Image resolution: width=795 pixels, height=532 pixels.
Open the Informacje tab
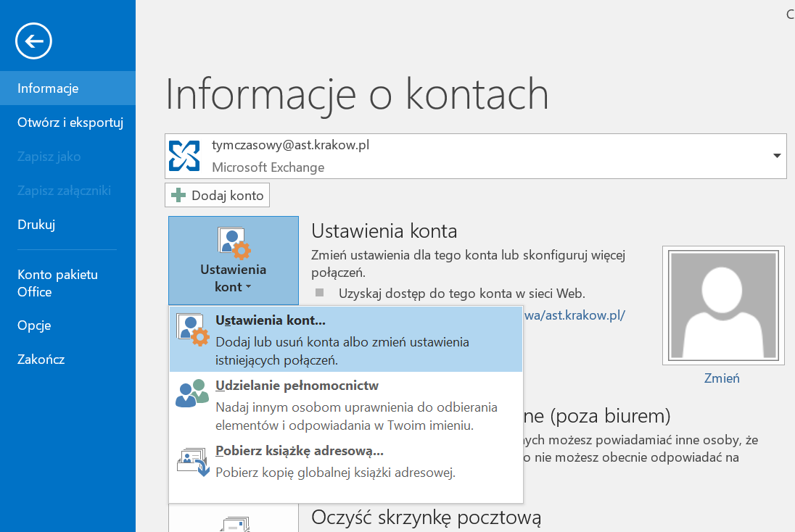pyautogui.click(x=48, y=88)
